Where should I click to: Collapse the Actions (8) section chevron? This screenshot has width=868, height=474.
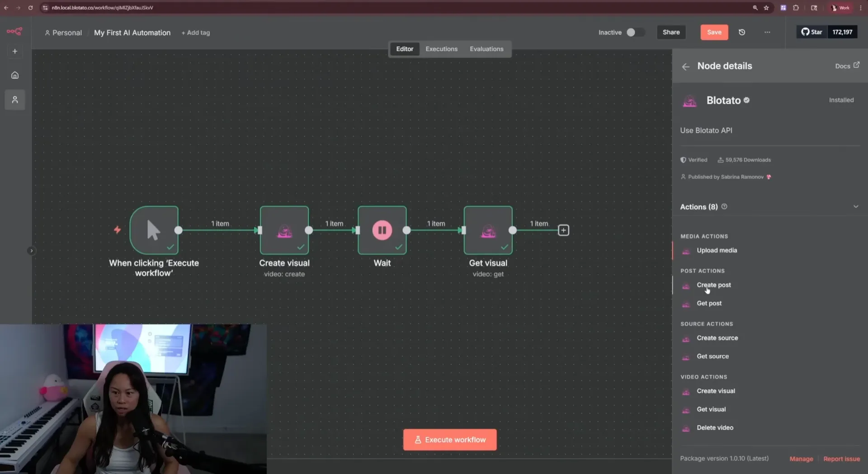855,206
